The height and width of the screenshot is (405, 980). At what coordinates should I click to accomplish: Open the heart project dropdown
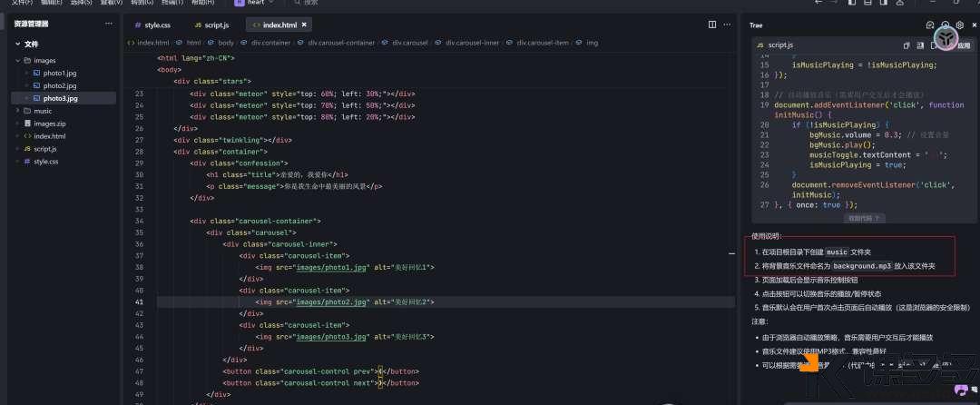tap(257, 4)
